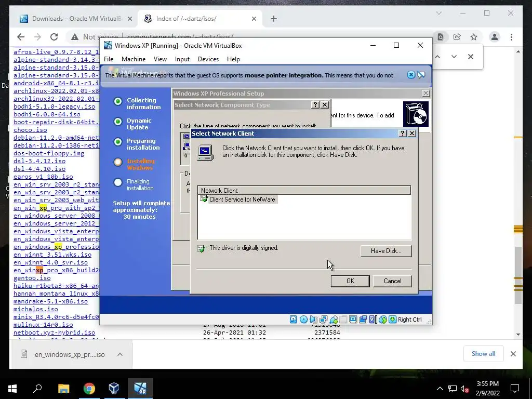Switch to Downloads Oracle VM VirtualBox tab

(75, 19)
